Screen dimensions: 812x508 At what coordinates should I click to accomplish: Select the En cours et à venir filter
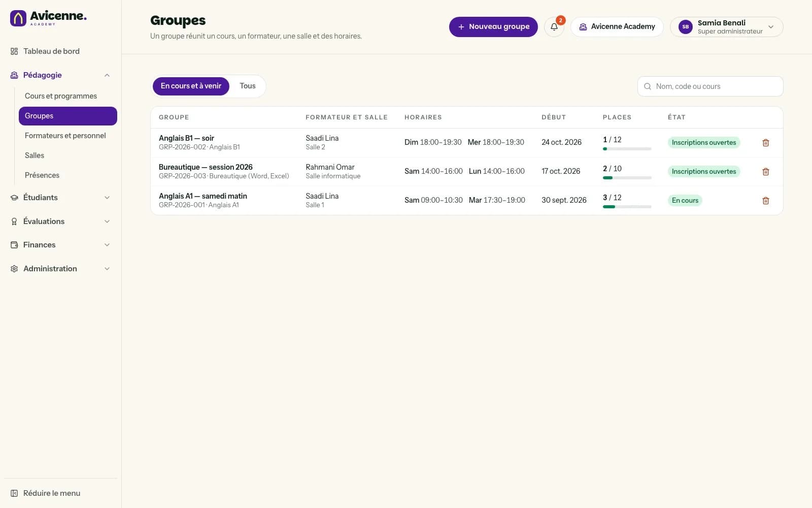click(191, 86)
